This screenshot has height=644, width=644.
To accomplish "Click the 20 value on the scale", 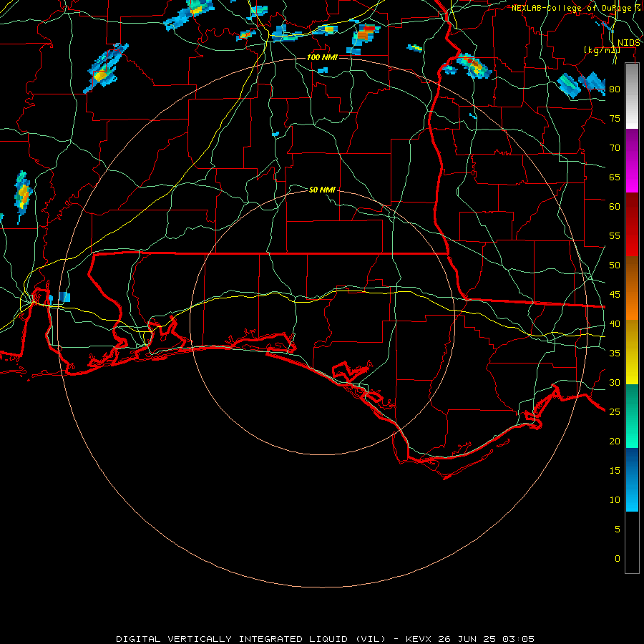I will point(615,441).
